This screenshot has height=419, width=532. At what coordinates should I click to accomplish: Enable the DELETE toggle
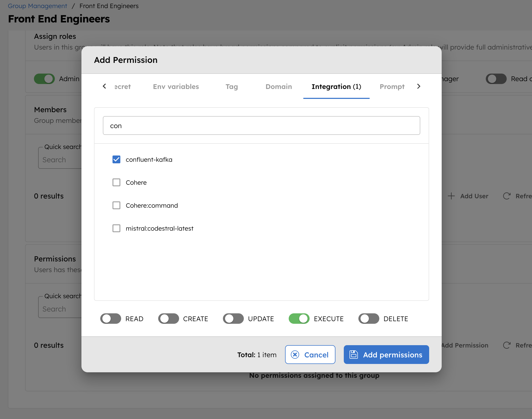click(369, 319)
